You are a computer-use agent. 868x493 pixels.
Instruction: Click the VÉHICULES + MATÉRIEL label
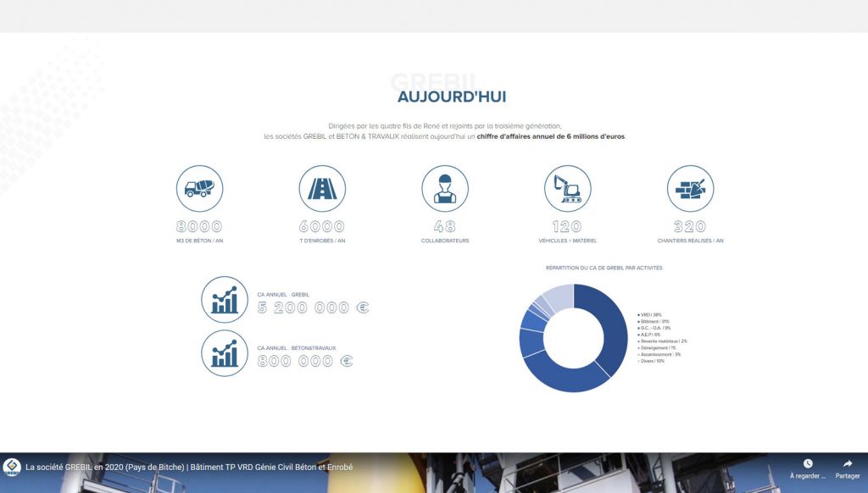pyautogui.click(x=567, y=241)
